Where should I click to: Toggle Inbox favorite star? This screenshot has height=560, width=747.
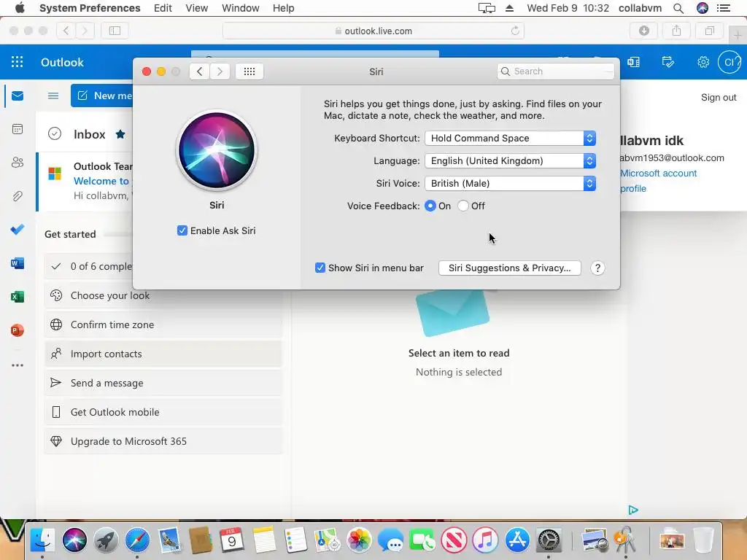pos(120,134)
